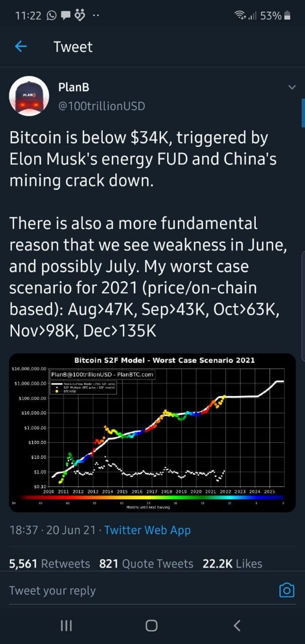Tap the message notification icon

click(66, 16)
